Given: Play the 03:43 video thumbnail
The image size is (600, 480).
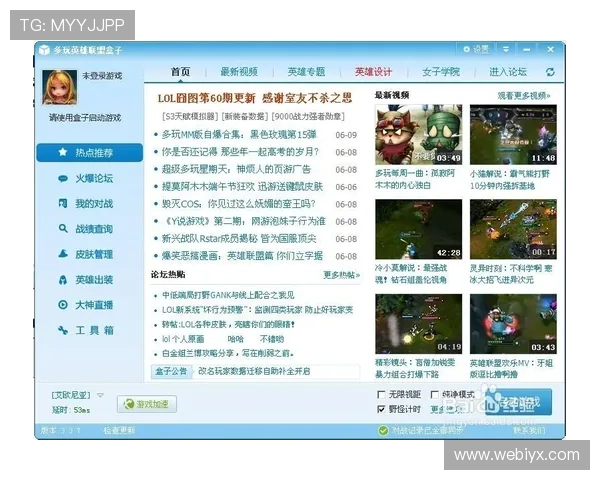Looking at the screenshot, I should tap(513, 324).
